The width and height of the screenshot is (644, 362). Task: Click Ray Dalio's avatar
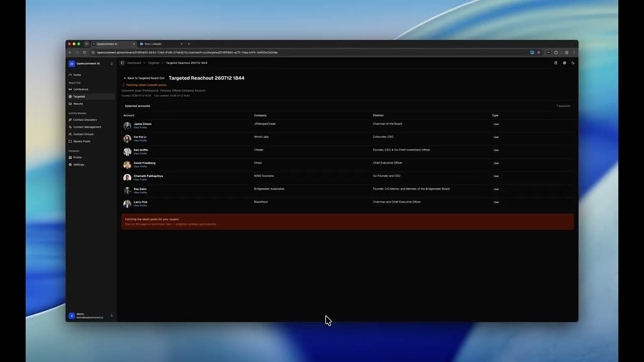click(127, 191)
